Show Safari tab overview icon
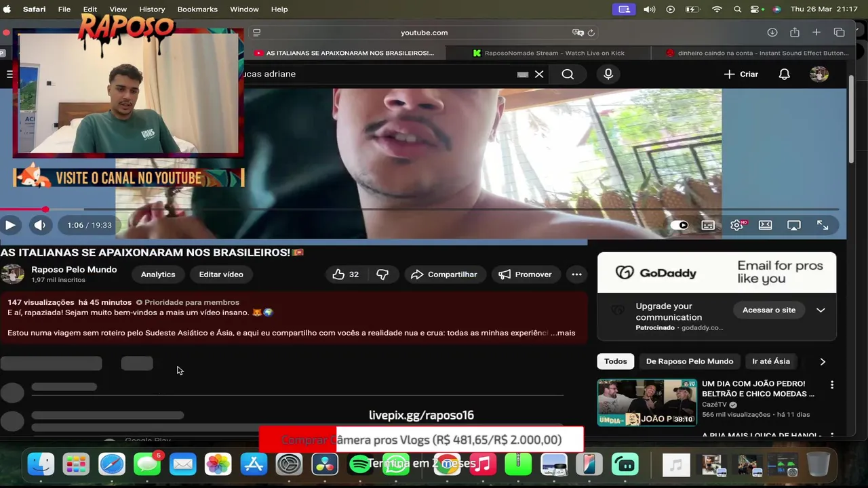 [839, 33]
